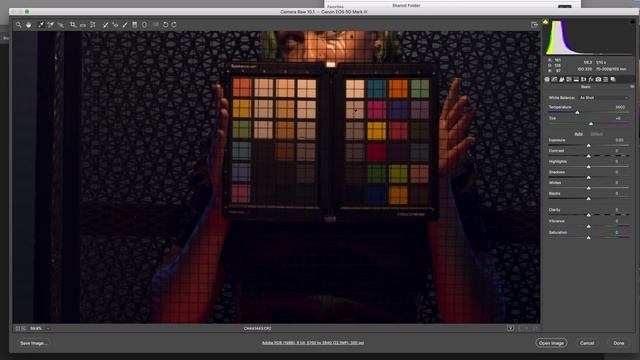The image size is (640, 360).
Task: Click the Exposure value field
Action: [x=620, y=140]
